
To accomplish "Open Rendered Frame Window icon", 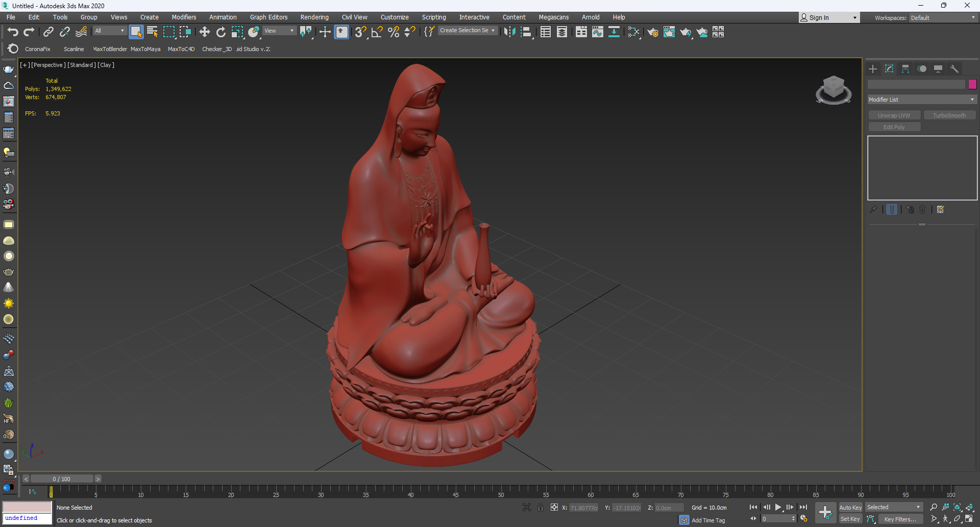I will (669, 32).
